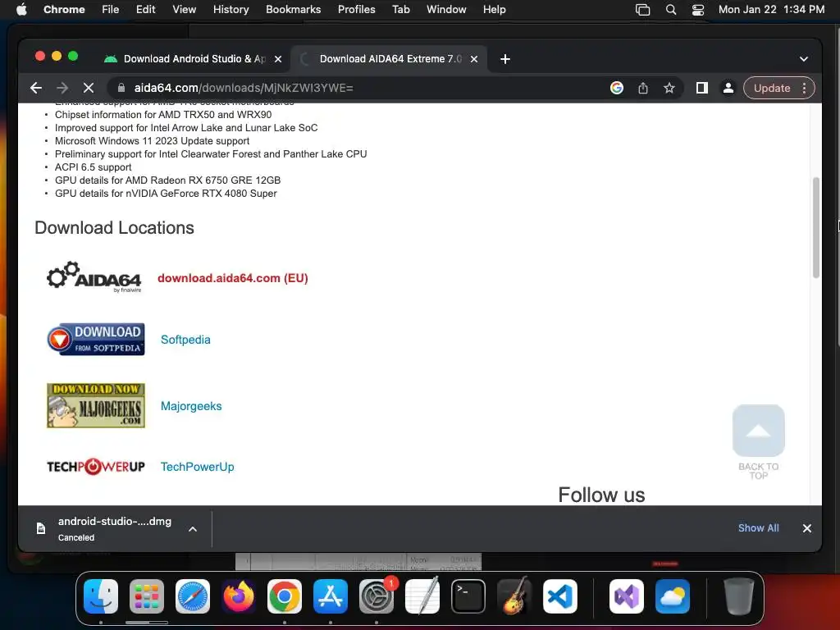Screen dimensions: 840x630
Task: Open the History menu
Action: coord(231,9)
